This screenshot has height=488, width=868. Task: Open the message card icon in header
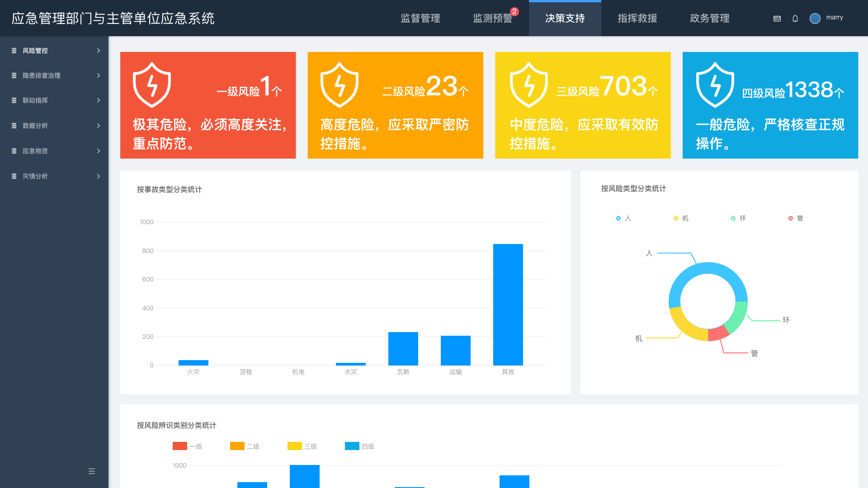(777, 19)
